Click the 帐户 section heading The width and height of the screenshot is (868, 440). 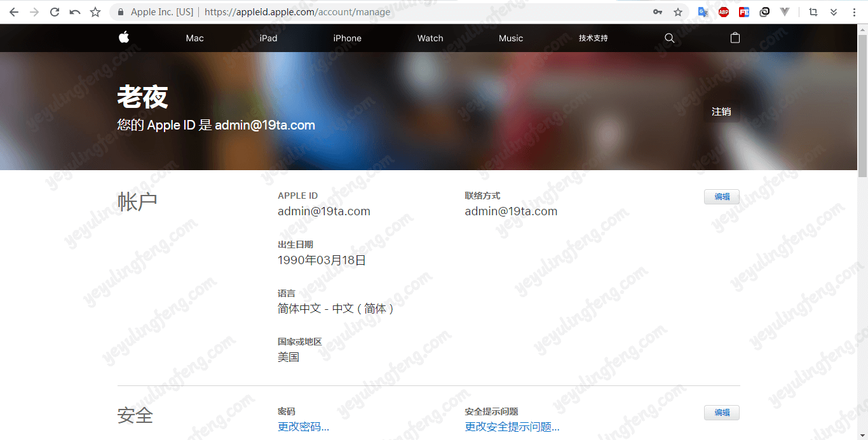(x=137, y=201)
